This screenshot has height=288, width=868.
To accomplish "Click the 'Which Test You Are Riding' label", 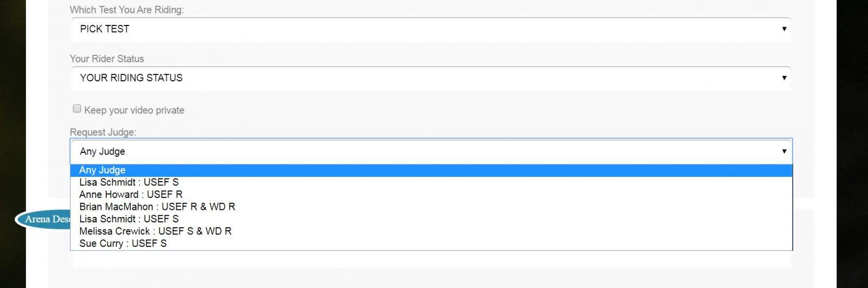I will point(126,10).
